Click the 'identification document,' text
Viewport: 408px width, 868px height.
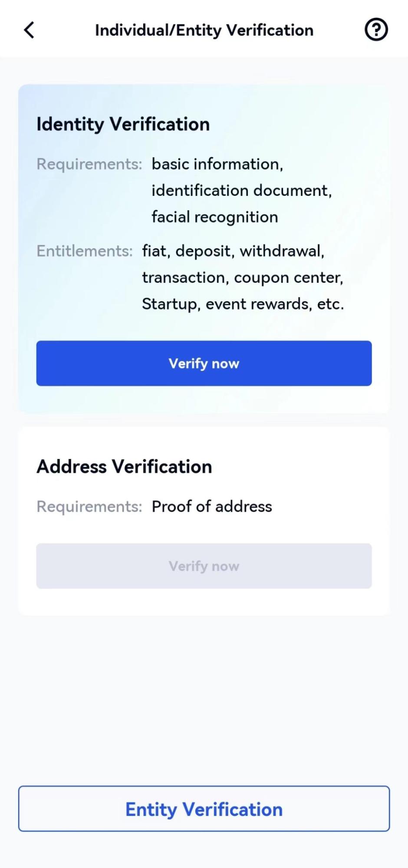pyautogui.click(x=241, y=191)
